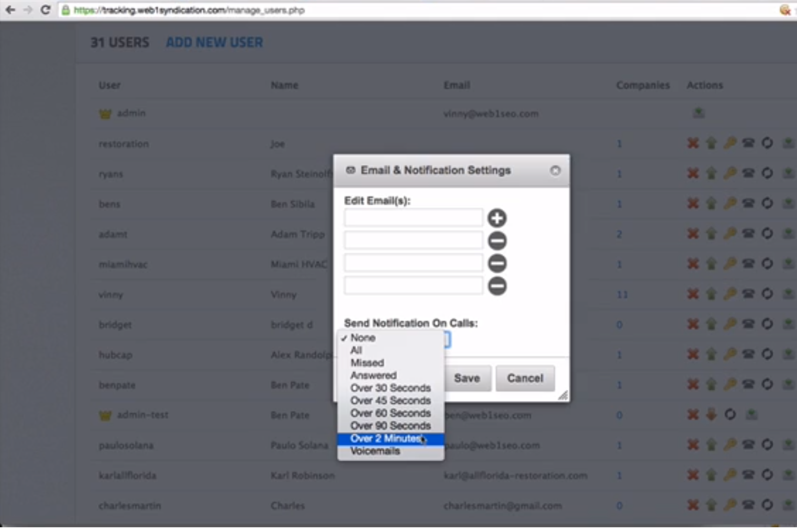Select None notification option with checkmark
Image resolution: width=797 pixels, height=532 pixels.
point(362,338)
